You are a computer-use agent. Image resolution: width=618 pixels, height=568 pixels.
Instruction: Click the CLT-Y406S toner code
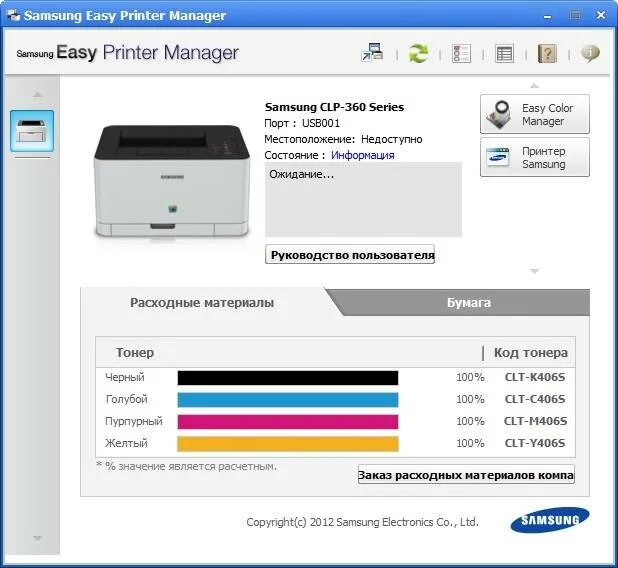[535, 443]
